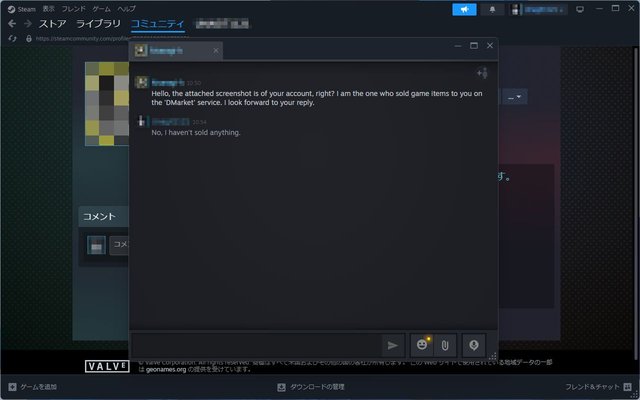Send the chat message with arrow button
The width and height of the screenshot is (640, 400).
pos(393,345)
